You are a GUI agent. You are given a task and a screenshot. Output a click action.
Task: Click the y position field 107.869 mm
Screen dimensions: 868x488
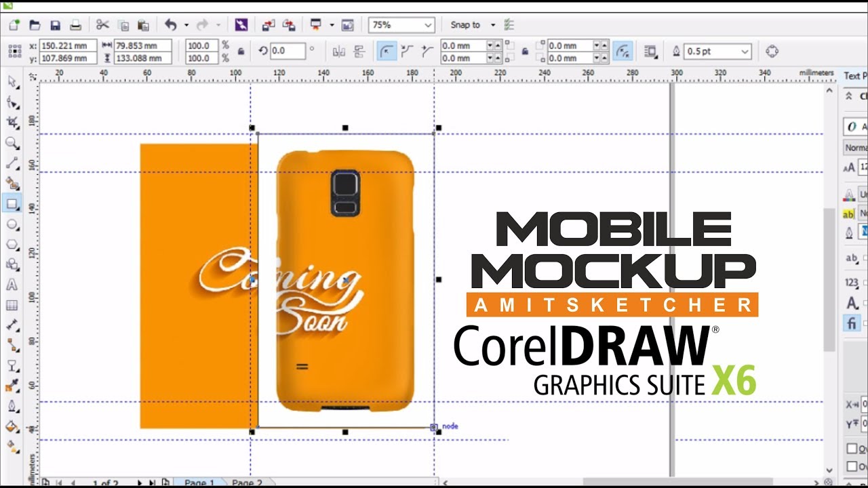[x=67, y=58]
